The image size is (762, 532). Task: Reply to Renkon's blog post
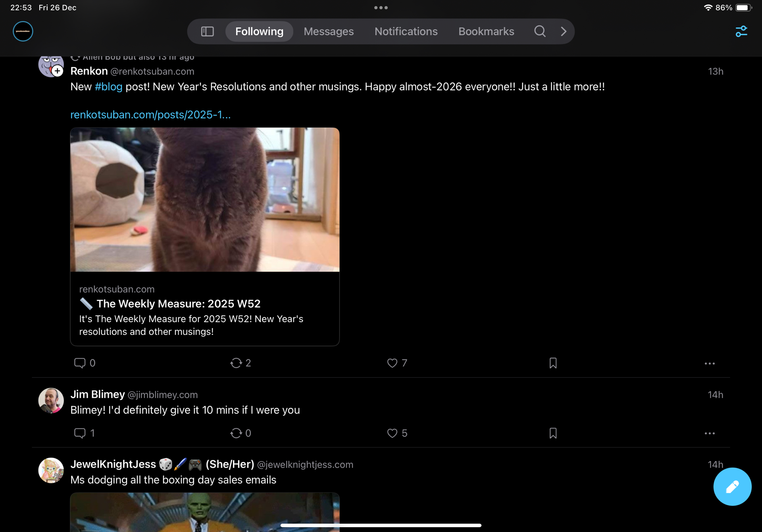point(80,363)
